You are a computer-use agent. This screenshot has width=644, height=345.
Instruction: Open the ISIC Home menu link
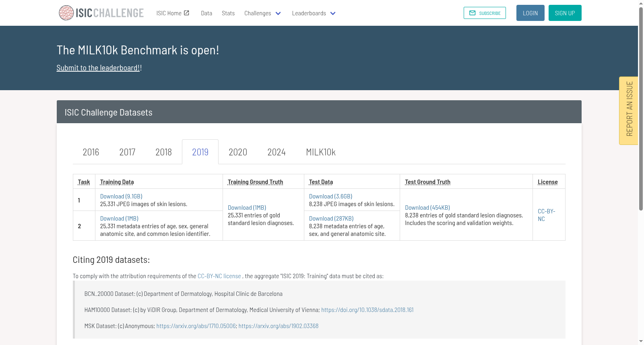coord(173,13)
